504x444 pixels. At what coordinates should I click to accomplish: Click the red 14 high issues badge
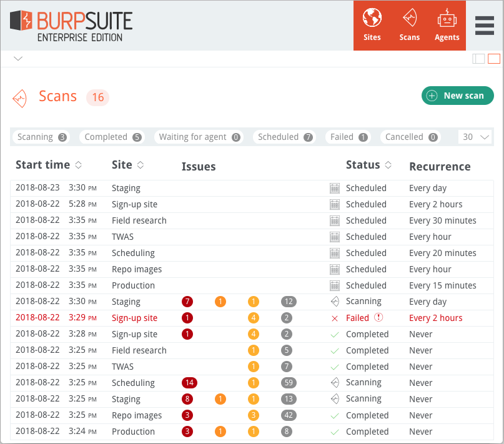(x=189, y=383)
